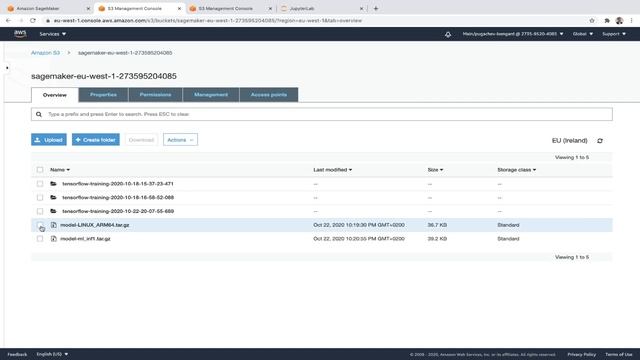Viewport: 640px width, 360px height.
Task: Click folder icon of tensorflow-training-2020-10-18-15-37-23-471
Action: [x=53, y=184]
